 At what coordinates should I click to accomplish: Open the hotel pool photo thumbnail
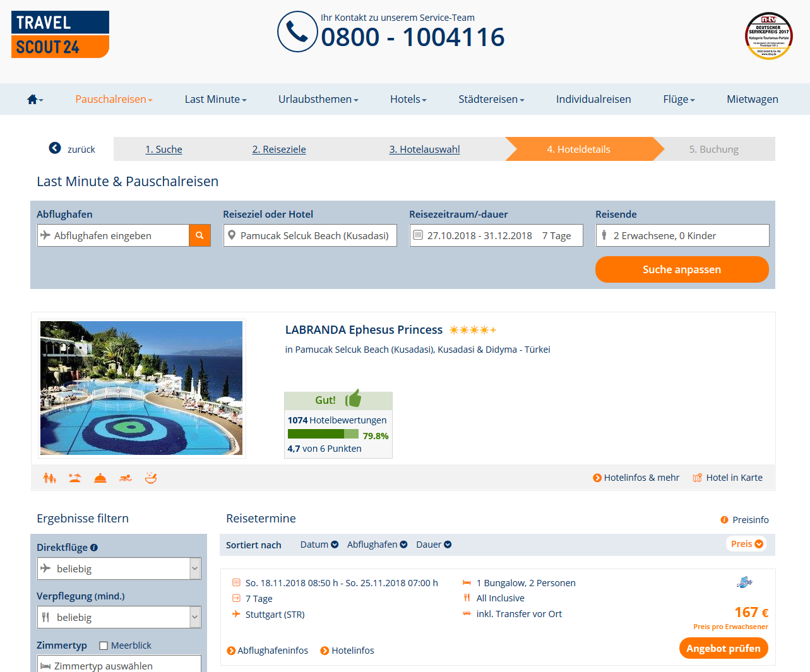click(141, 388)
